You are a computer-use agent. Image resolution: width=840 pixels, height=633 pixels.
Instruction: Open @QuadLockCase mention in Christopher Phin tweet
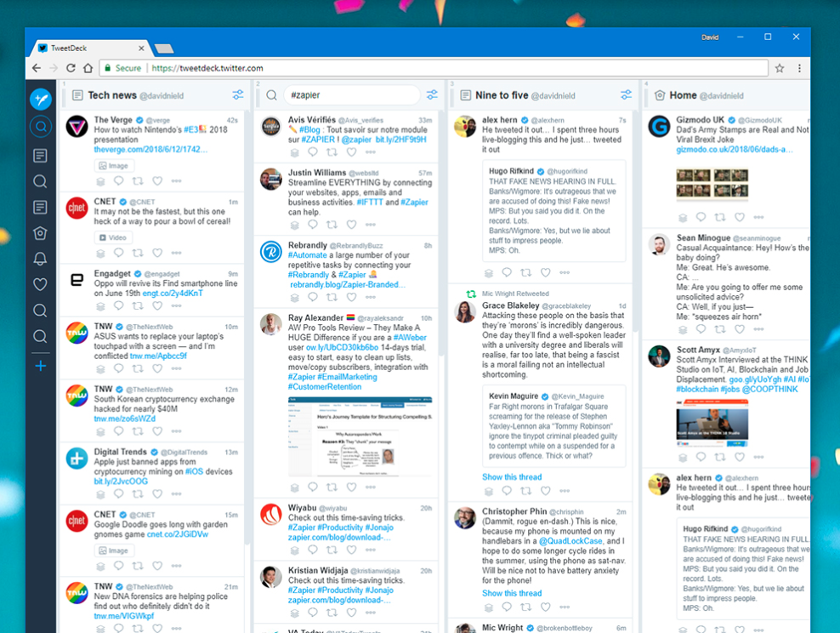click(571, 541)
